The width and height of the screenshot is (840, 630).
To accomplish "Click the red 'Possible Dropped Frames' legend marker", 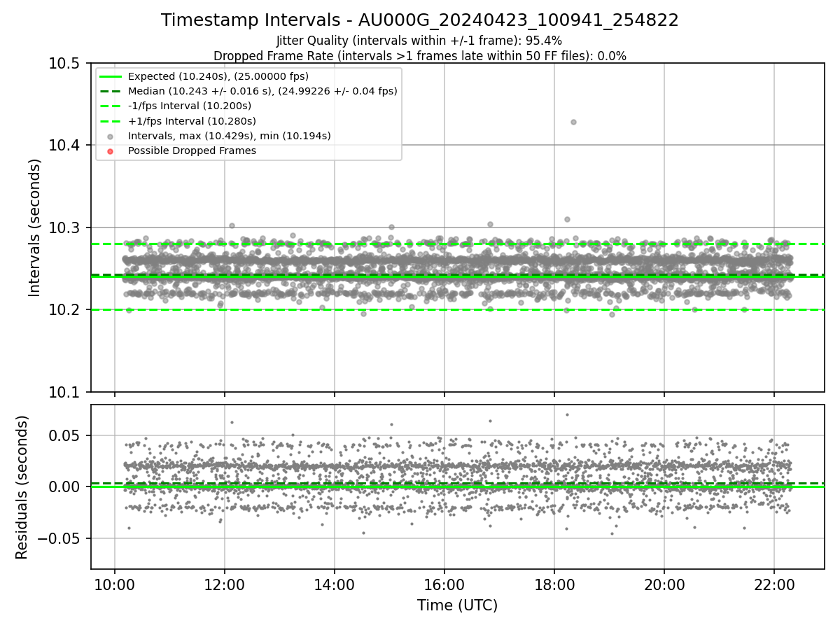I will pos(110,151).
